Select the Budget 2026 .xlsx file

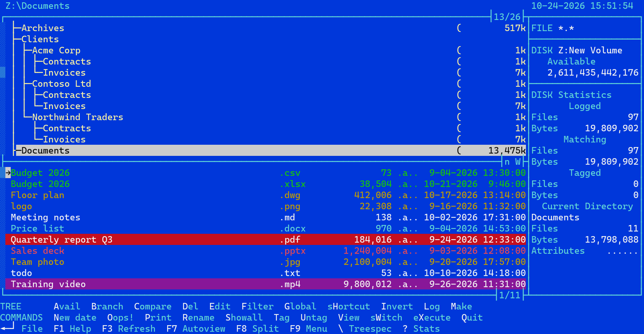tap(265, 184)
